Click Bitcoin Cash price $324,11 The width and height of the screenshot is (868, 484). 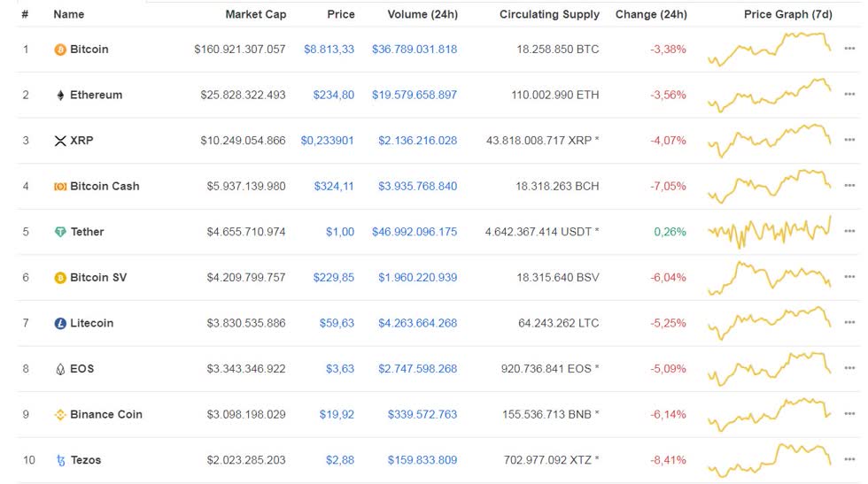click(334, 187)
